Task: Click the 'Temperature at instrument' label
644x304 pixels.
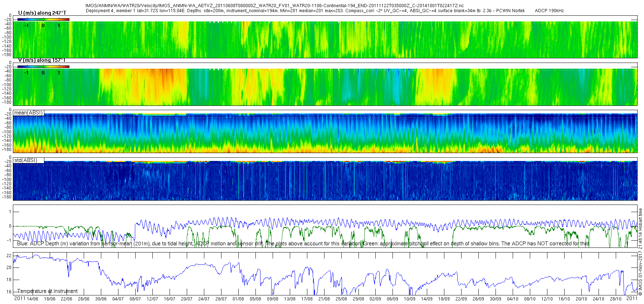Action: tap(48, 291)
